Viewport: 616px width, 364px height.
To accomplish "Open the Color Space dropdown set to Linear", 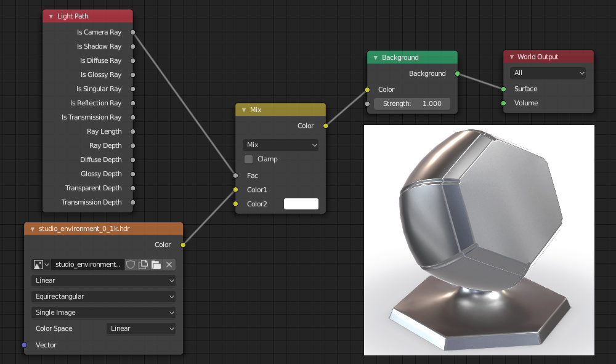I will [141, 329].
